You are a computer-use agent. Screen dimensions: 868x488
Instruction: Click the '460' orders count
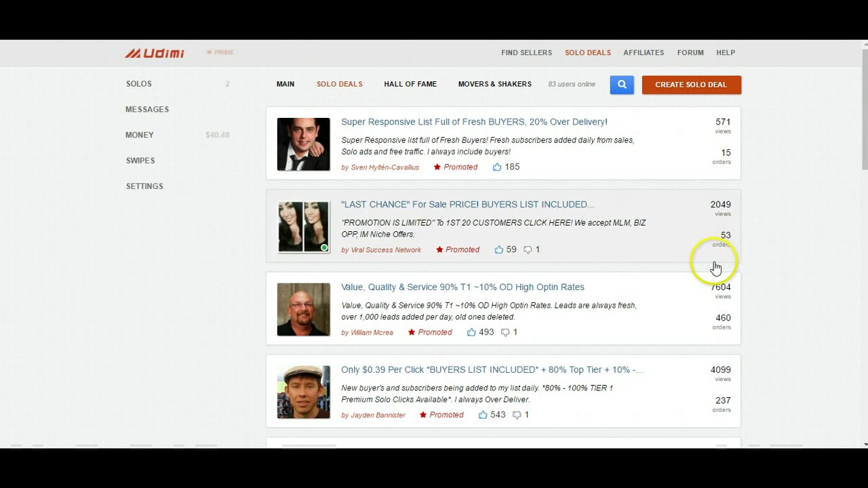click(x=723, y=318)
